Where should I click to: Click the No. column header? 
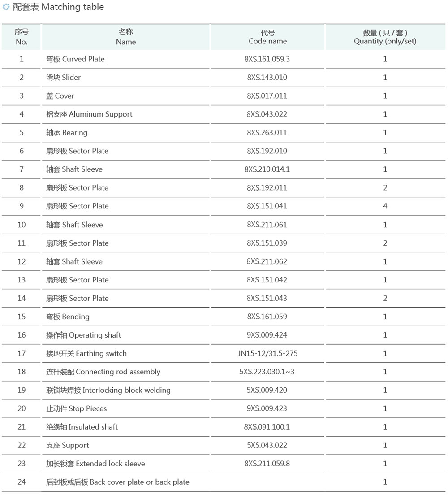(22, 37)
